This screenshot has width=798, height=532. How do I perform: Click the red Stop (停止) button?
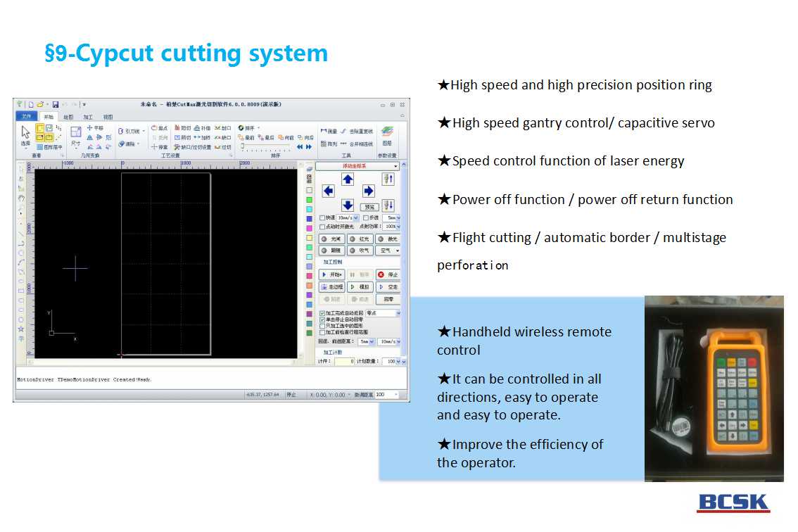[388, 274]
